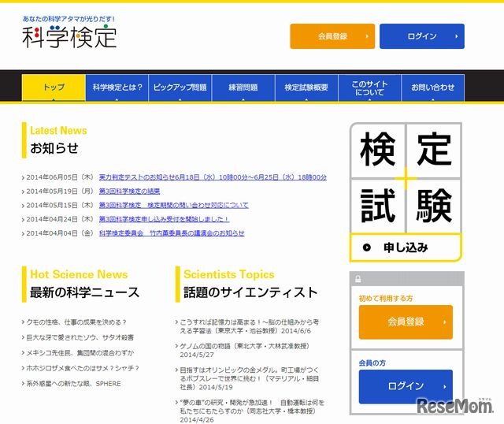Open the ピックアップ問題 navigation tab
Viewport: 504px width, 424px height.
(x=180, y=87)
